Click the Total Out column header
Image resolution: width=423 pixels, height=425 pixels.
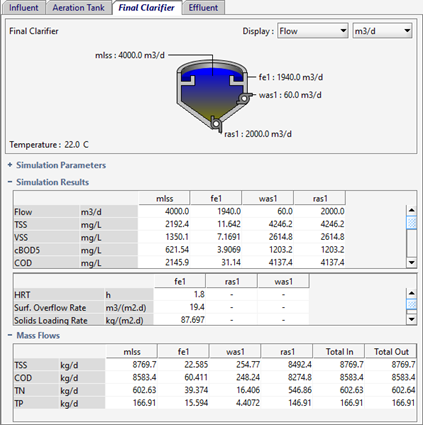click(391, 351)
